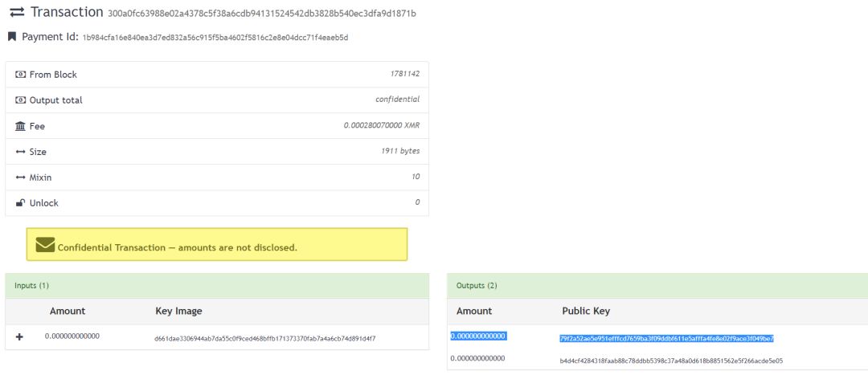Screen dimensions: 868x375
Task: Click the Unlock padlock icon
Action: tap(20, 202)
